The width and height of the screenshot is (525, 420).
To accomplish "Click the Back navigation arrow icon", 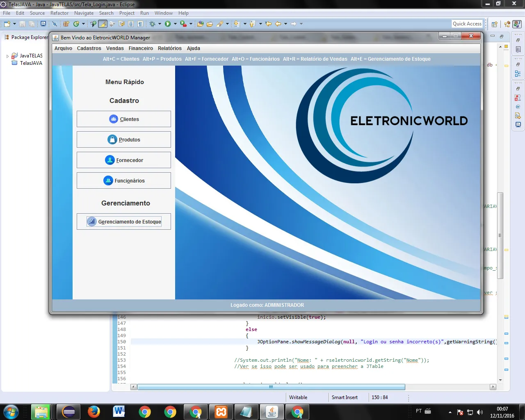I will click(278, 24).
